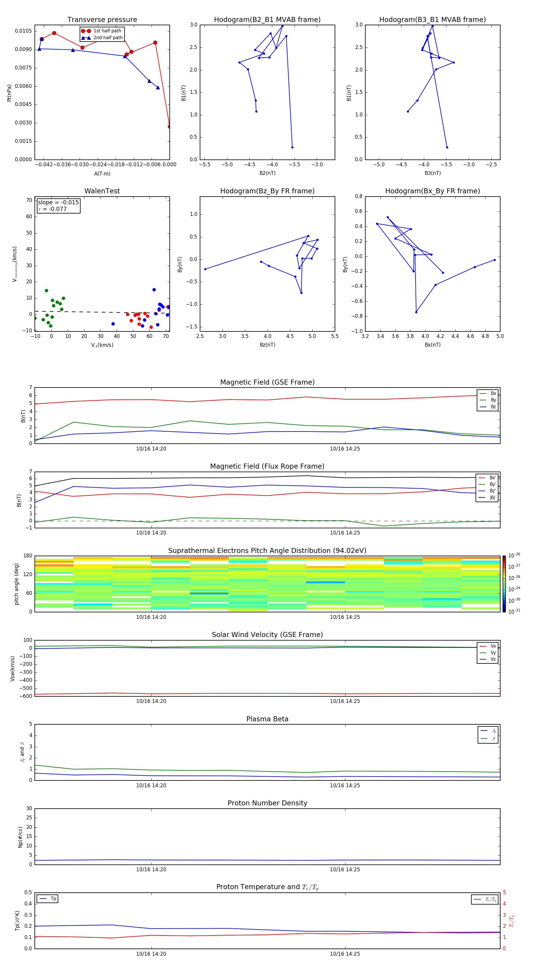Click the "Np(#/cc)" y-axis label
This screenshot has height=980, width=535.
pyautogui.click(x=20, y=837)
